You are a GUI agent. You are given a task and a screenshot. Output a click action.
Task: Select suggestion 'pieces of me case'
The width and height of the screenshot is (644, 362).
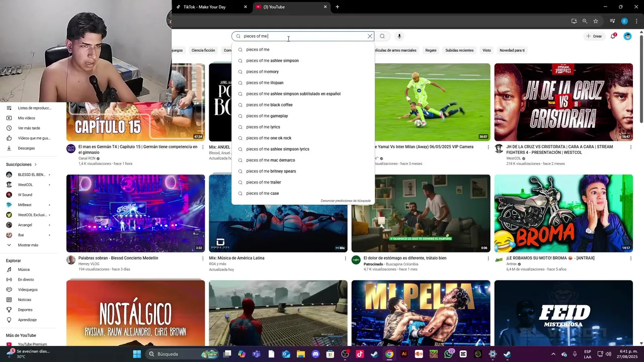click(303, 194)
